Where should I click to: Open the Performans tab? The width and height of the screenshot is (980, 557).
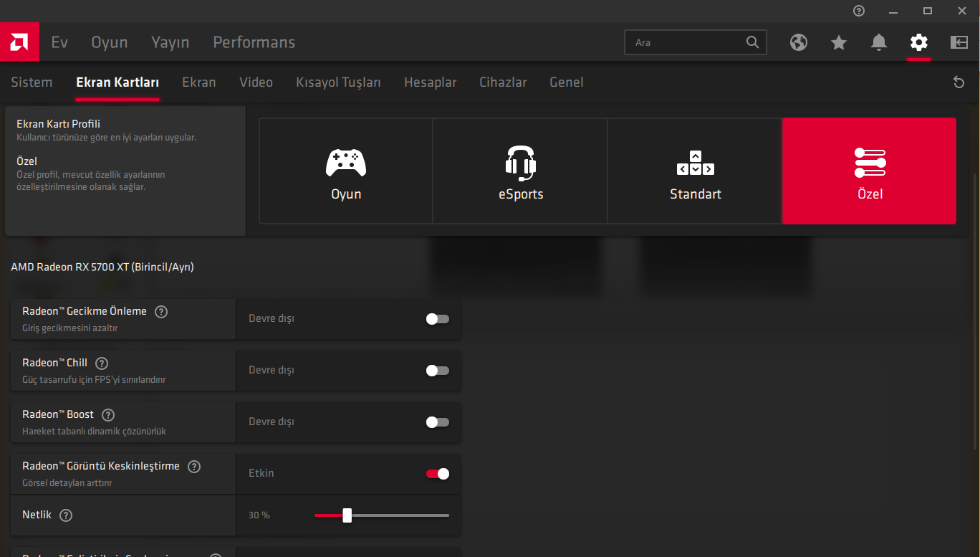(254, 42)
